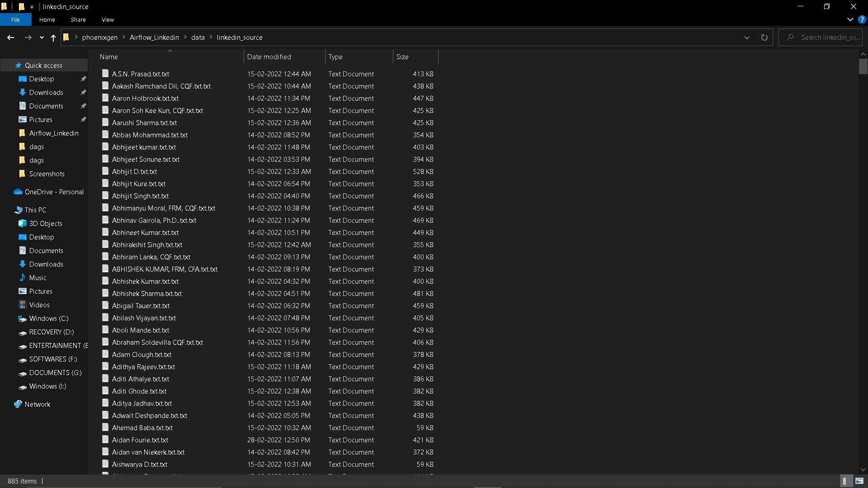Click the Up one level arrow
868x488 pixels.
(x=53, y=38)
